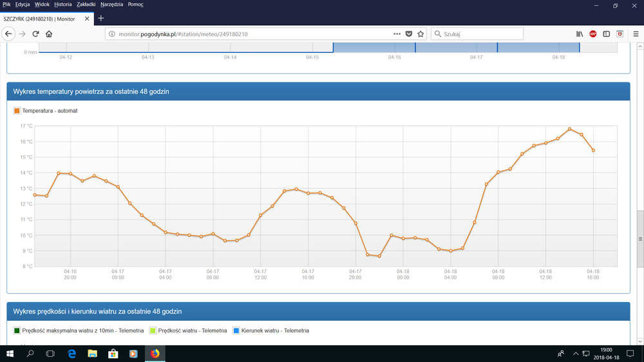644x362 pixels.
Task: Click the 0 mm precipitation axis label
Action: pos(30,52)
